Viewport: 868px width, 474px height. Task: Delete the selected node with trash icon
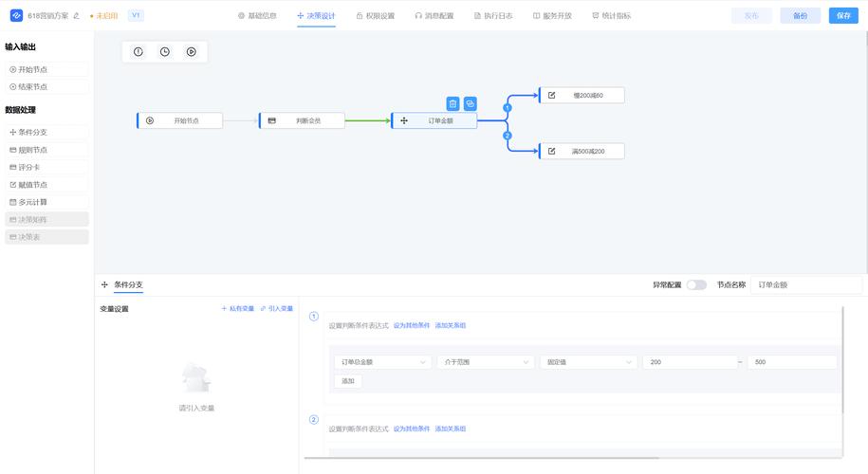[x=452, y=103]
